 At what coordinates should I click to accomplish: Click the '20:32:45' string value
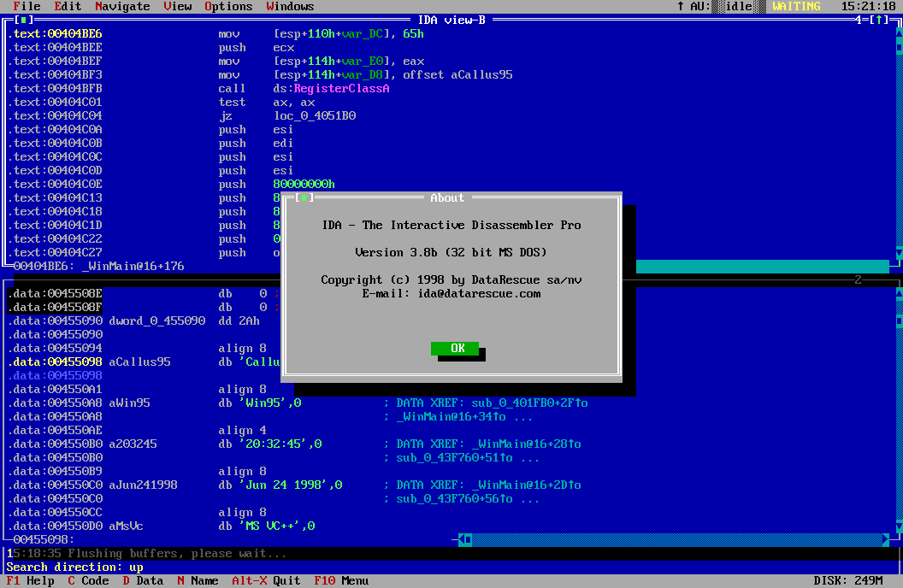tap(273, 444)
